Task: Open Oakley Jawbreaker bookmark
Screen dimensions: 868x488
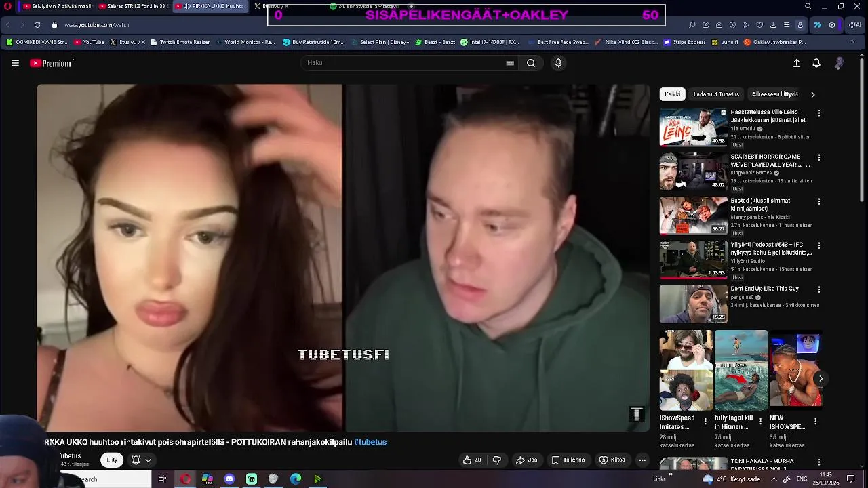Action: click(x=774, y=42)
